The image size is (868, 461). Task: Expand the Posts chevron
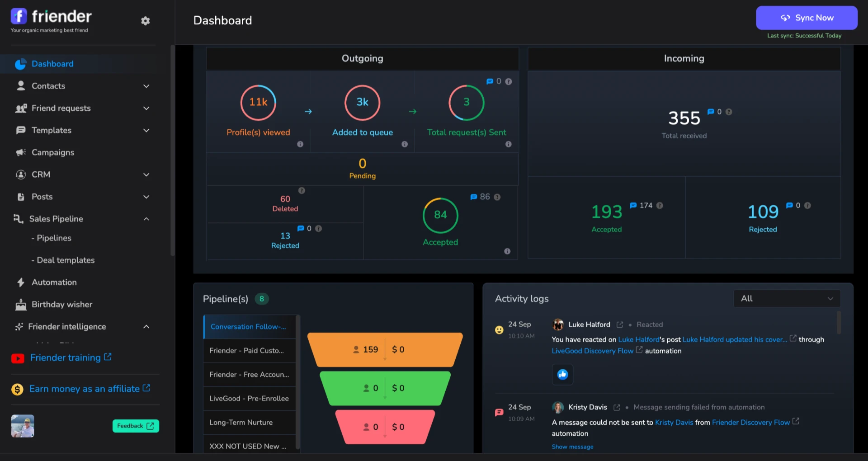point(146,197)
